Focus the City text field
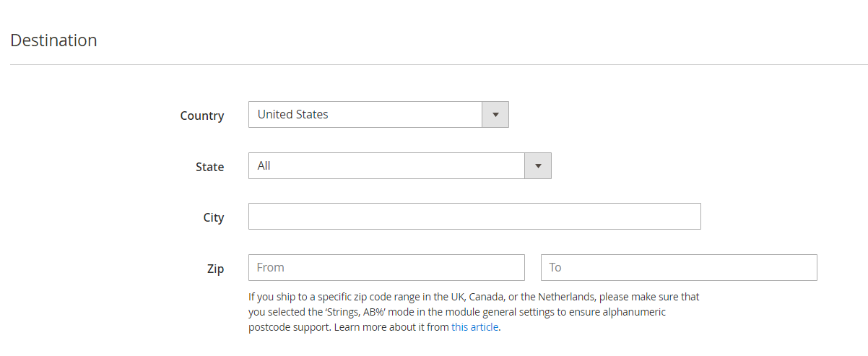The image size is (868, 356). (474, 217)
